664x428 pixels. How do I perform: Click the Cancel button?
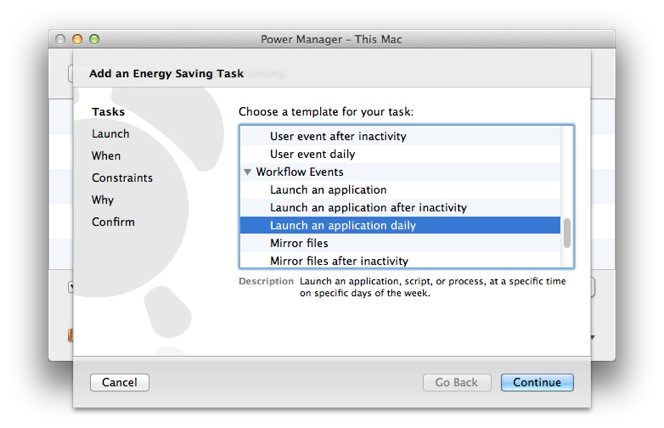click(119, 382)
